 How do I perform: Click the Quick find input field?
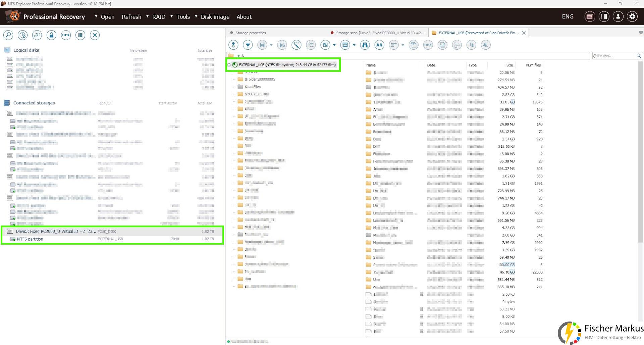[613, 56]
